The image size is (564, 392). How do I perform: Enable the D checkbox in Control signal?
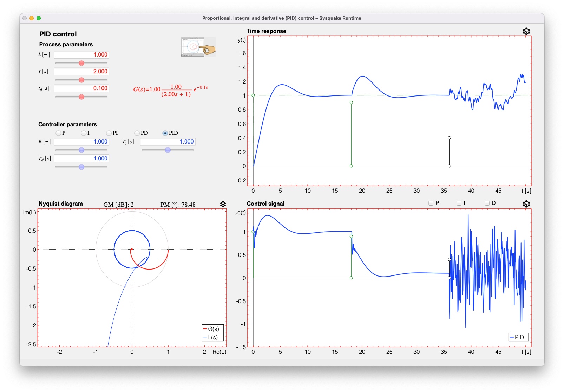(487, 203)
